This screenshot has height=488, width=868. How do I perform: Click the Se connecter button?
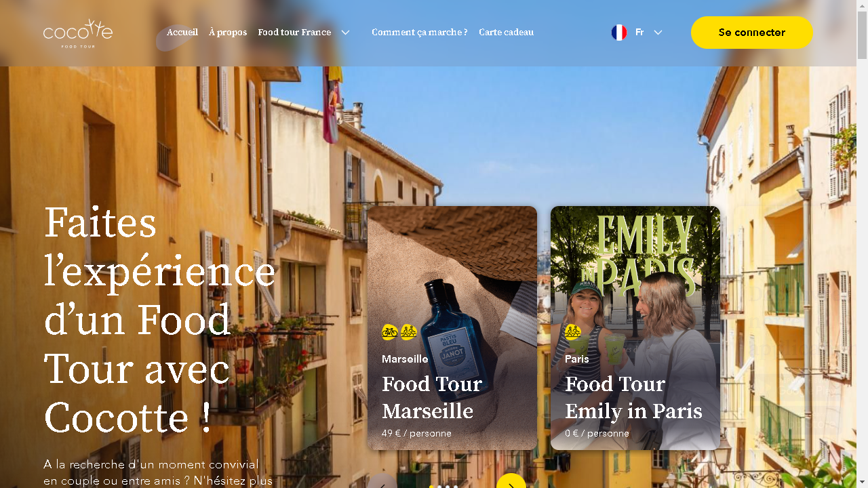coord(752,33)
